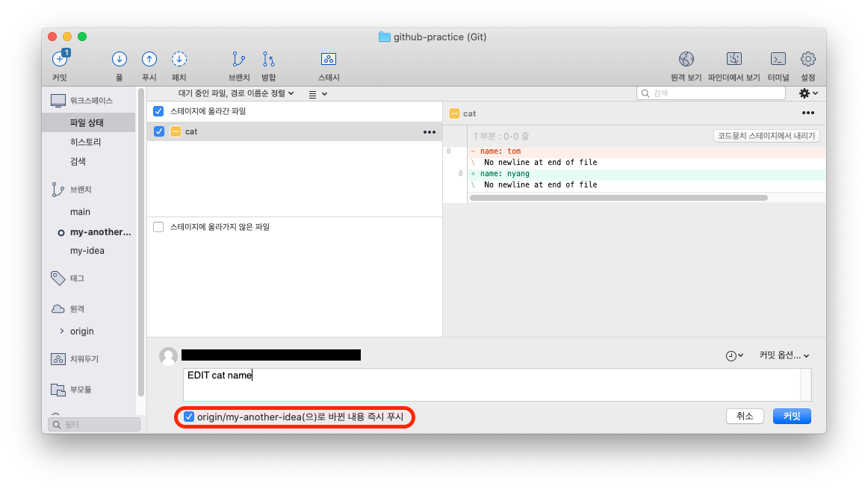Open Settings (설정) gear icon in toolbar
The height and width of the screenshot is (489, 868).
[x=808, y=59]
